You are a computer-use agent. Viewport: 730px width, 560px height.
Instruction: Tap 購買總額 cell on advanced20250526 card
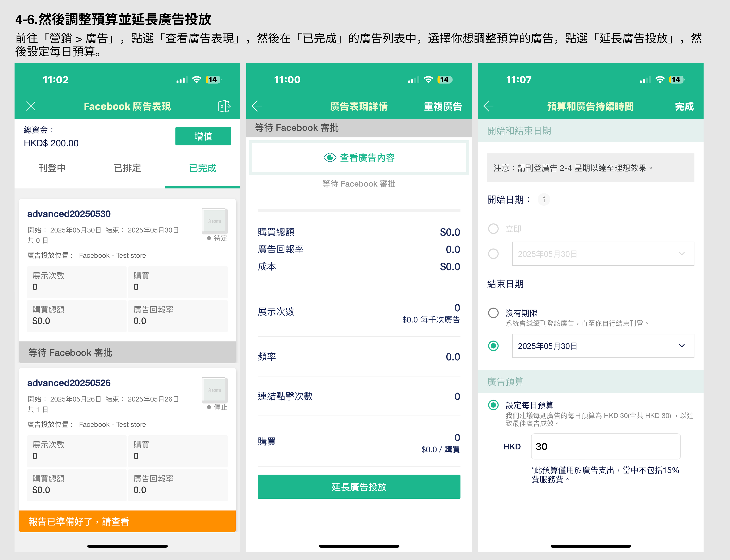(x=77, y=485)
